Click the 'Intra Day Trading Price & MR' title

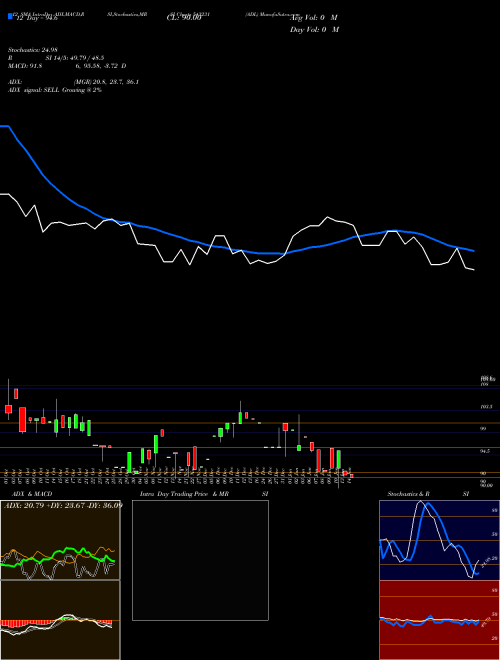pyautogui.click(x=185, y=494)
